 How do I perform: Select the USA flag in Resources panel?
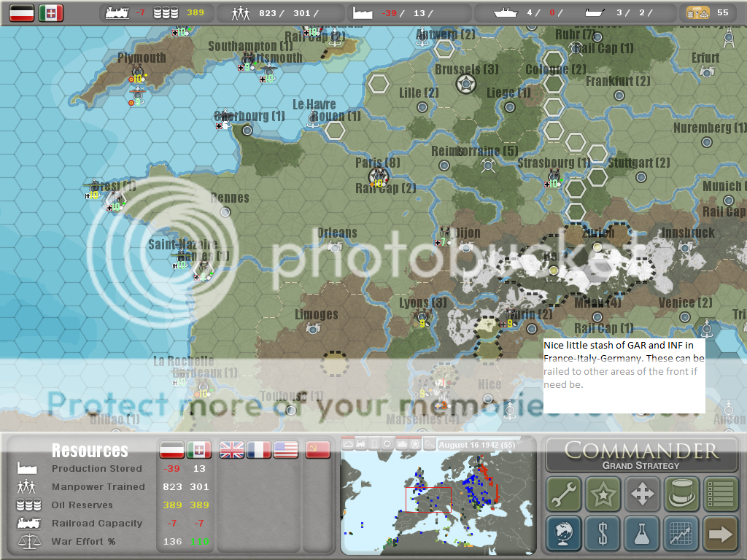285,450
